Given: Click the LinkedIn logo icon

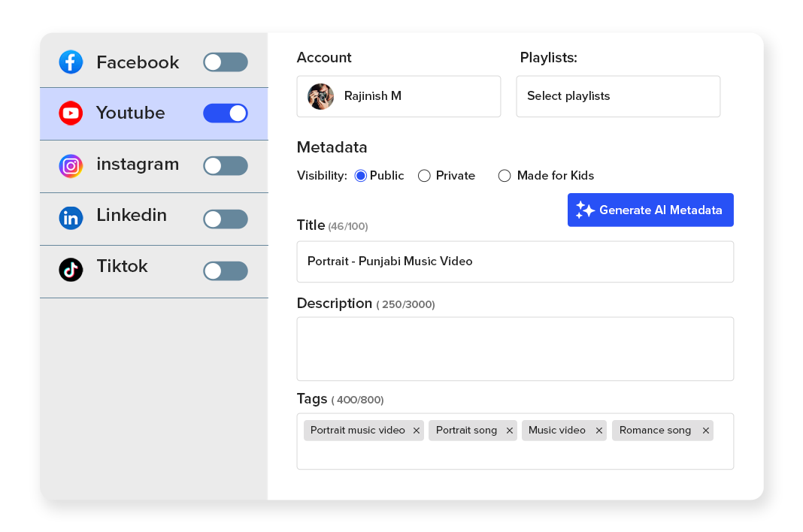Looking at the screenshot, I should [71, 218].
